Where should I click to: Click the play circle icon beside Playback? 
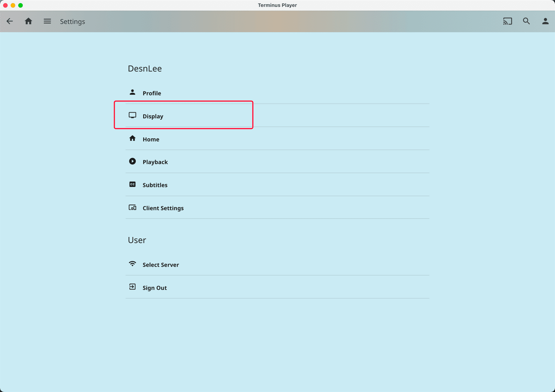coord(132,161)
